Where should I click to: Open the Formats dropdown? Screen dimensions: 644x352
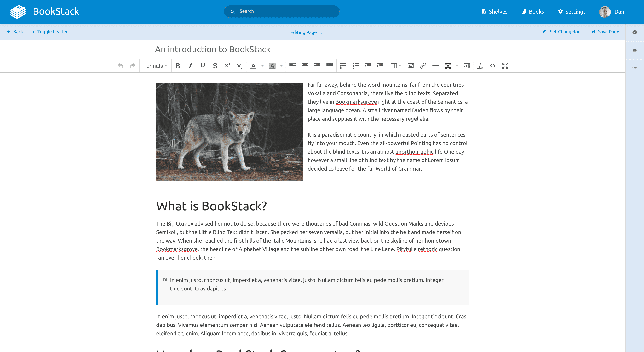(155, 66)
